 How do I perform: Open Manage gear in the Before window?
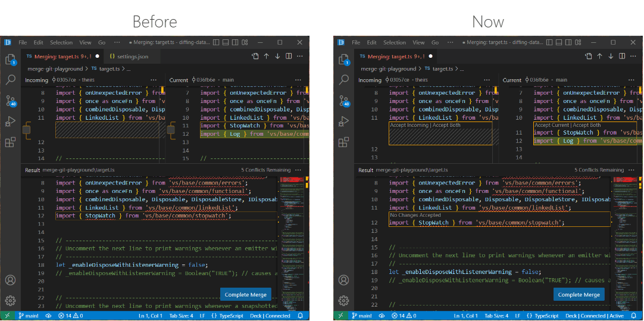click(10, 300)
